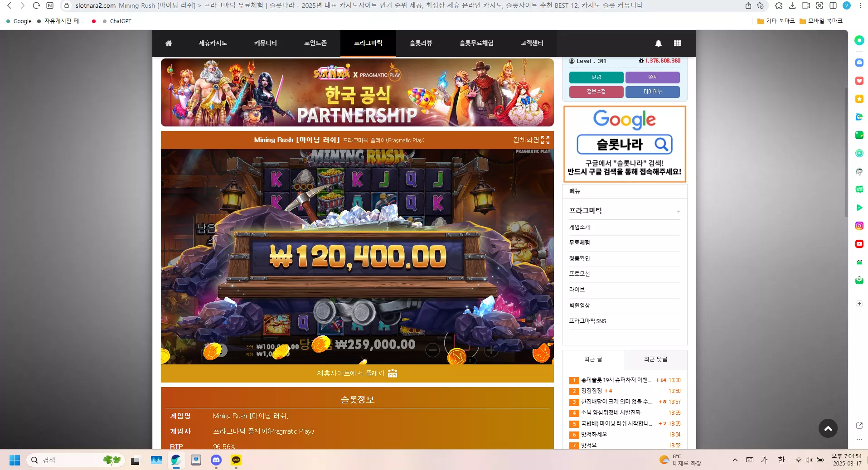Open the recent post 소닉 양심뒤졌네 시발진짜
The width and height of the screenshot is (868, 470).
[611, 413]
